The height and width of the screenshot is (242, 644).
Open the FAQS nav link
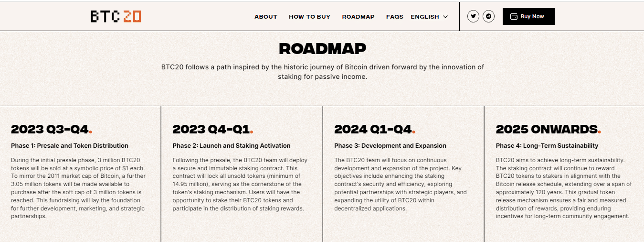pyautogui.click(x=395, y=17)
